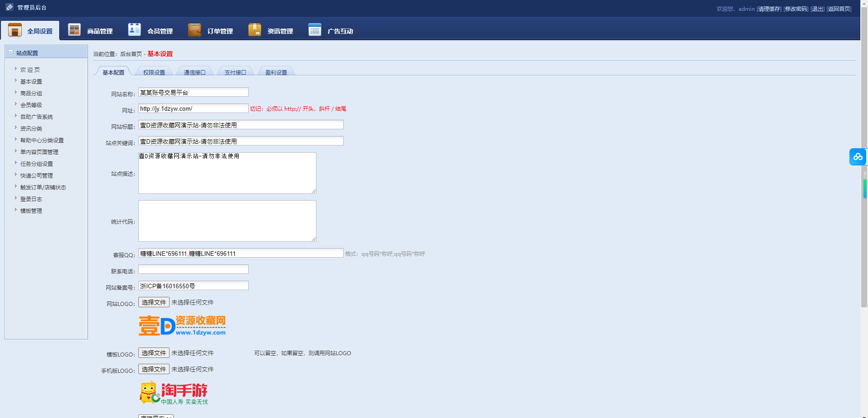The height and width of the screenshot is (418, 868).
Task: Expand 帮助中心分类设置 in the sidebar
Action: point(42,141)
